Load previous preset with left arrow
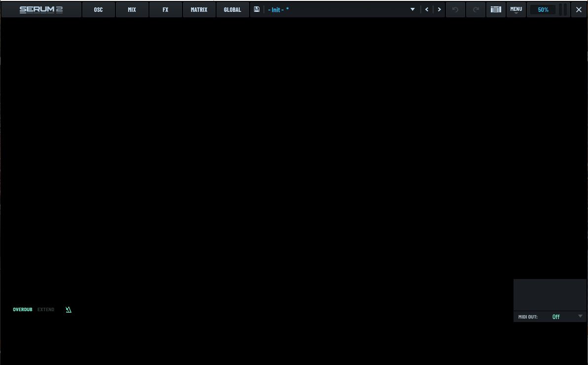Viewport: 588px width, 365px height. coord(427,10)
